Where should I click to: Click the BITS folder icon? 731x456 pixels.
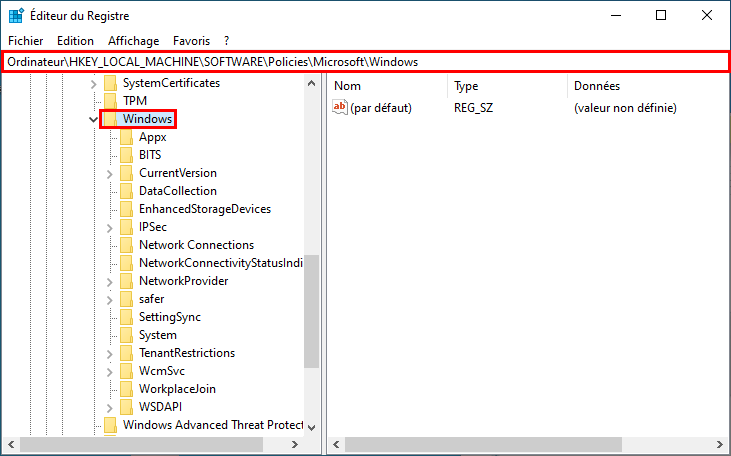(126, 155)
